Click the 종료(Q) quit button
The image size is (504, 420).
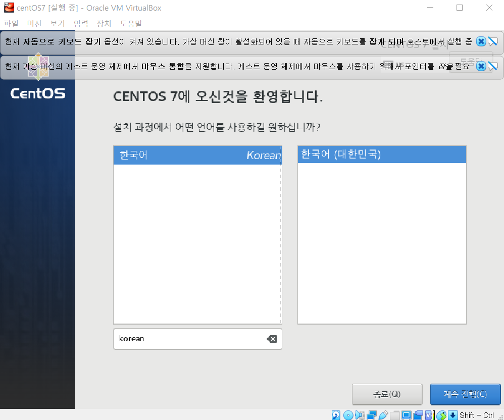click(x=387, y=394)
